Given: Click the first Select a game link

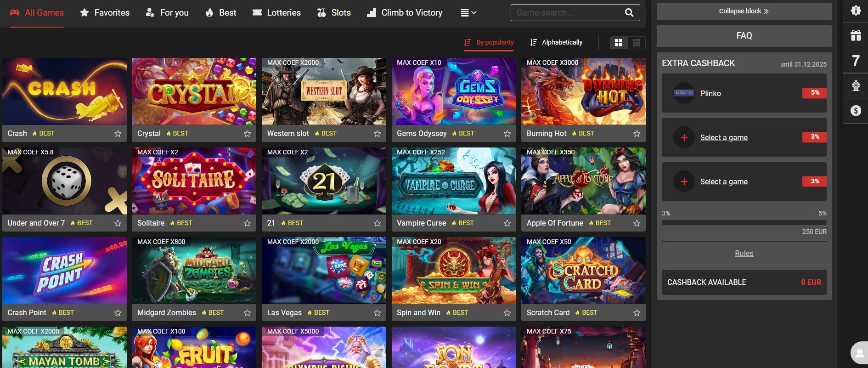Looking at the screenshot, I should 724,137.
